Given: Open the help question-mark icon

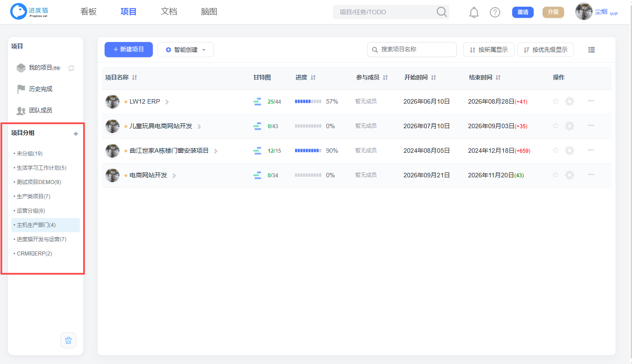Looking at the screenshot, I should pos(495,12).
